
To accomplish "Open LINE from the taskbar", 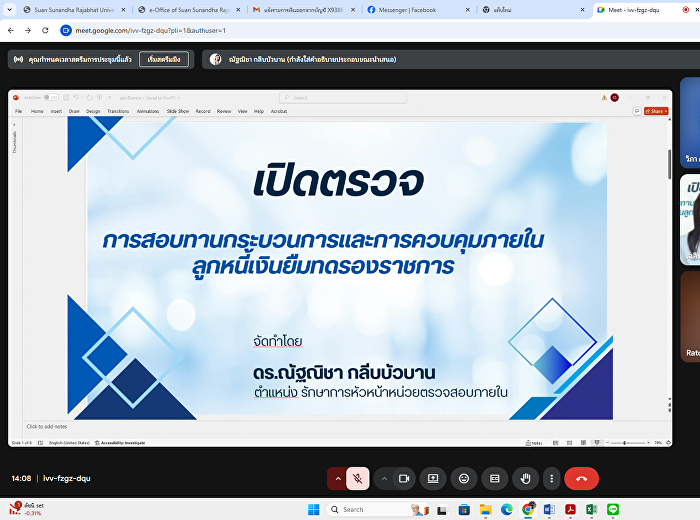I will point(613,510).
